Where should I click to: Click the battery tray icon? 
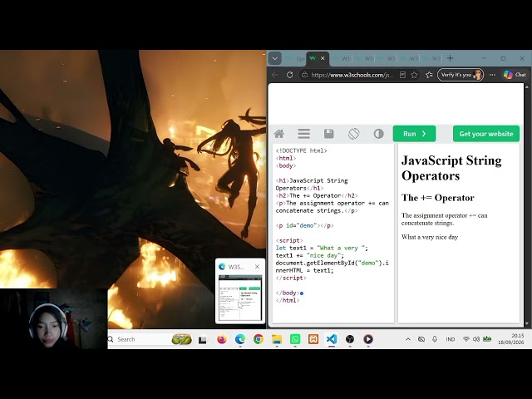487,339
